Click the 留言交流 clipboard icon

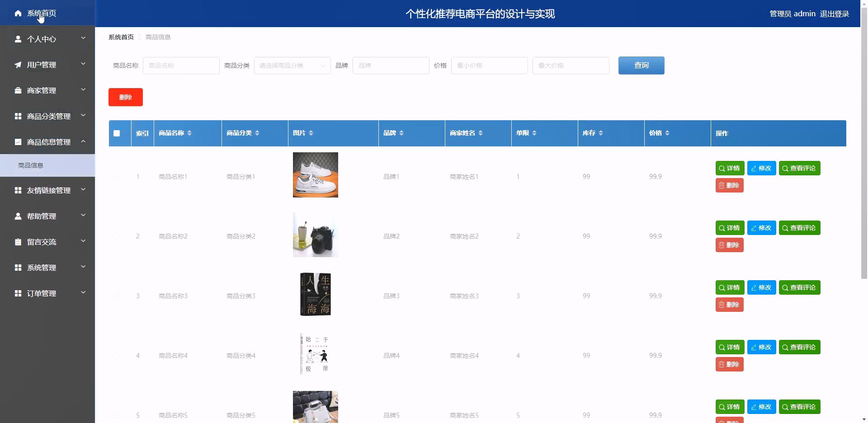pos(18,242)
